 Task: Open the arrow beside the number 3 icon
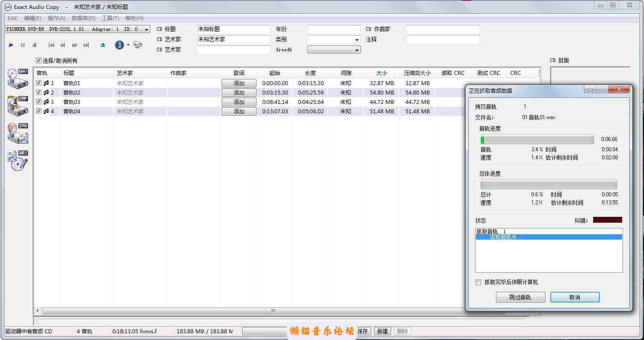pyautogui.click(x=128, y=45)
